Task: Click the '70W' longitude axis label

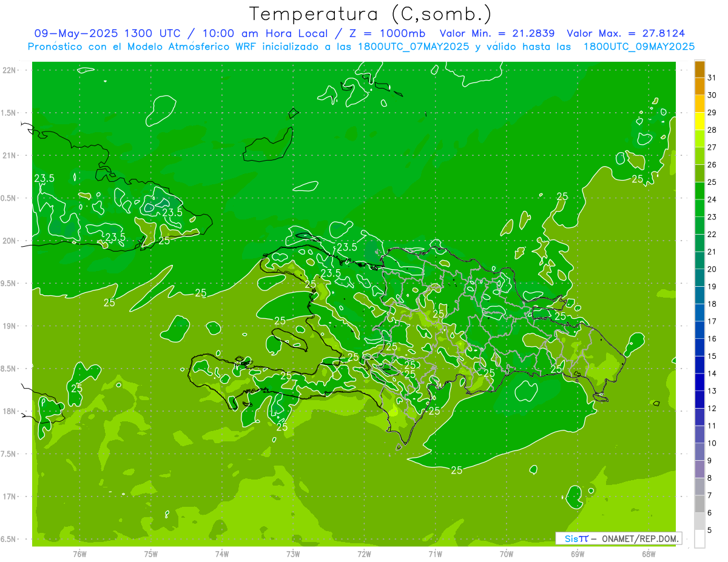Action: pos(507,554)
